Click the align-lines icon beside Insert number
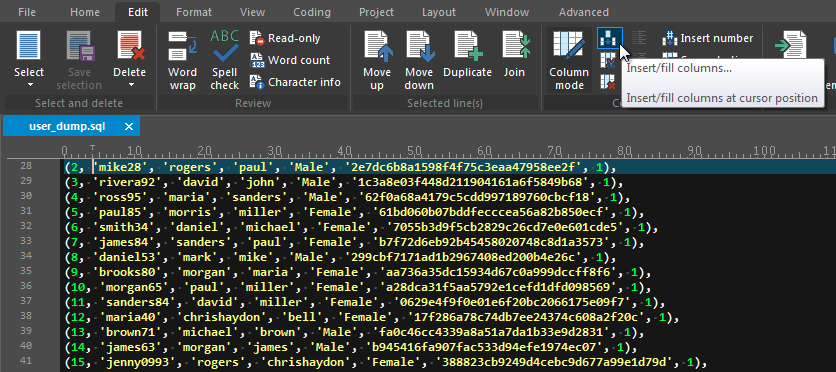 (x=639, y=38)
